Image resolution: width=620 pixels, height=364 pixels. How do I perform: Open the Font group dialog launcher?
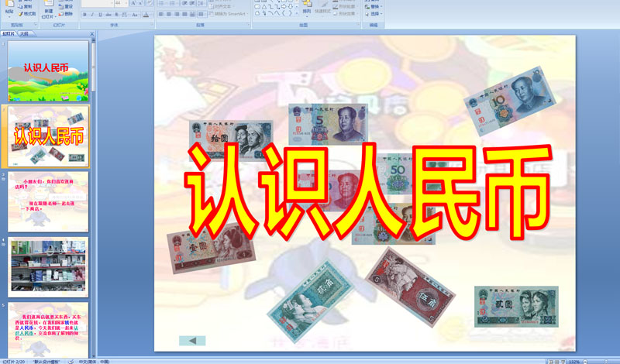coord(152,25)
